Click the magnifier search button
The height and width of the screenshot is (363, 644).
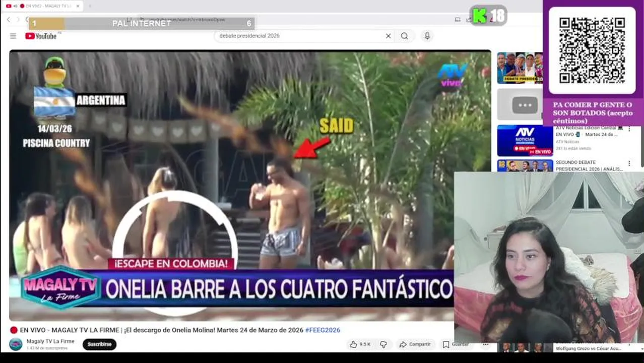pyautogui.click(x=404, y=36)
